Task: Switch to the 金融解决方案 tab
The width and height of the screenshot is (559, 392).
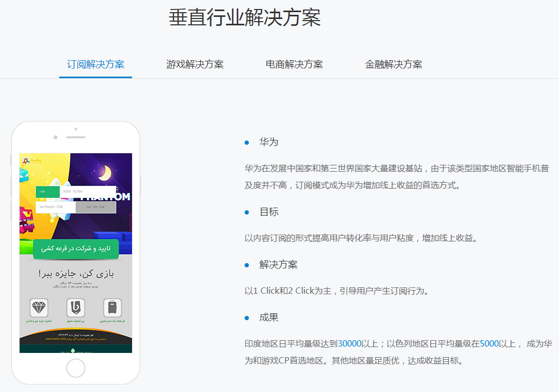Action: click(x=394, y=64)
